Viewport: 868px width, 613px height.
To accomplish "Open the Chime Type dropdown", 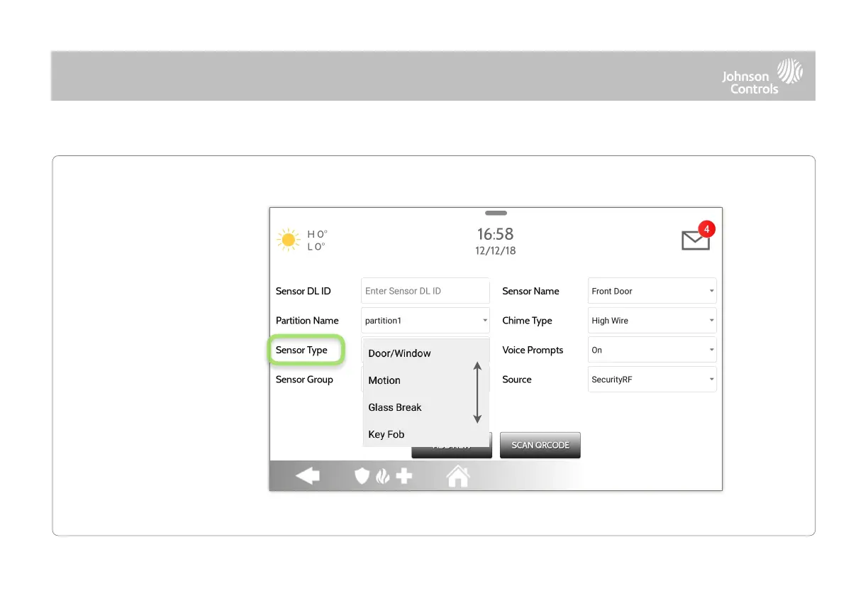I will (x=652, y=321).
